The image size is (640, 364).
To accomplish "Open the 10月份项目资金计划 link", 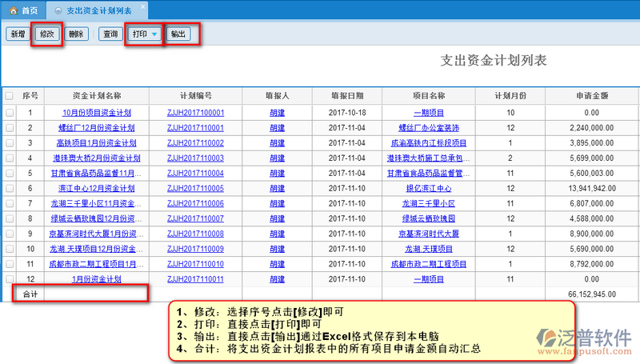I will (x=97, y=113).
